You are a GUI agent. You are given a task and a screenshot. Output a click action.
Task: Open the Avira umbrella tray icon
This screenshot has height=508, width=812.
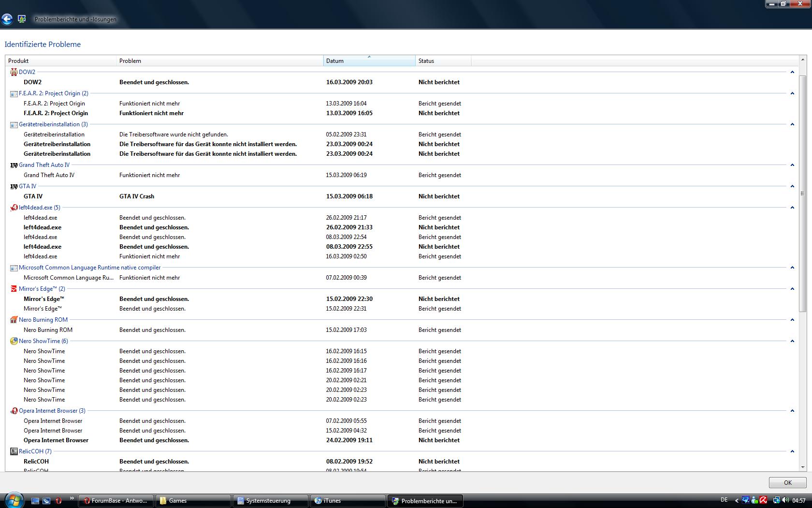[763, 500]
